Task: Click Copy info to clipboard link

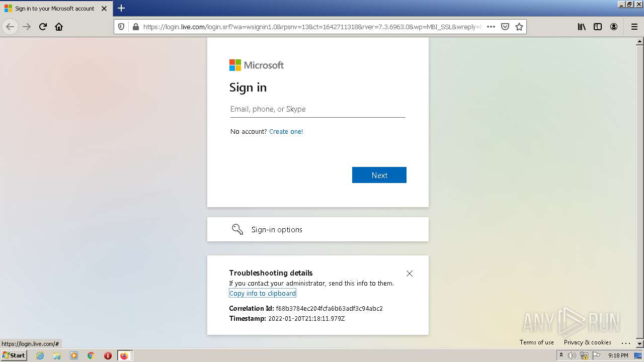Action: 263,294
